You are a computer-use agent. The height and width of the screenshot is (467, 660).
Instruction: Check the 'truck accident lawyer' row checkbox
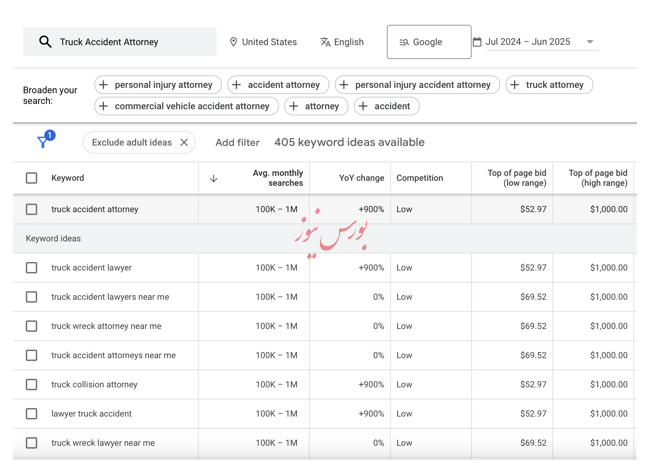pos(32,268)
